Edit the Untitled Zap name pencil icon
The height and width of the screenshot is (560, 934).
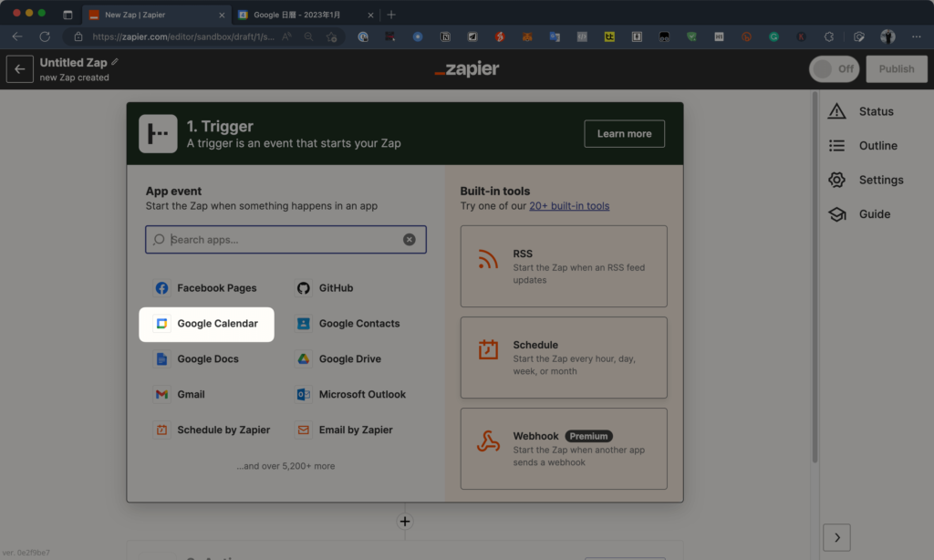(x=115, y=62)
